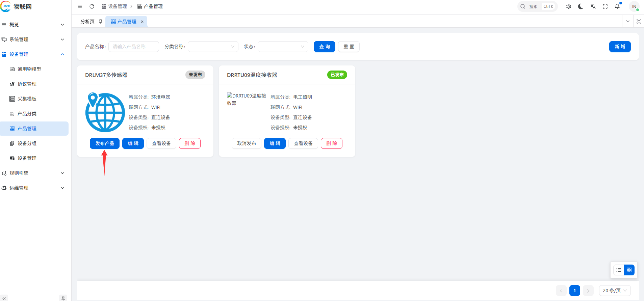Switch to card grid view icon
Image resolution: width=644 pixels, height=301 pixels.
(629, 270)
